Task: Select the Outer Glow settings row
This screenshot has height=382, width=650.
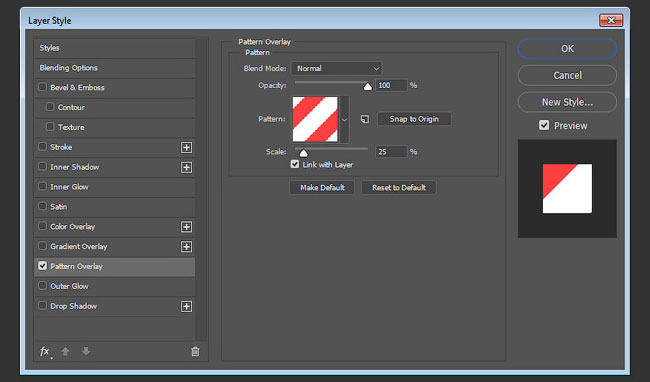Action: 114,286
